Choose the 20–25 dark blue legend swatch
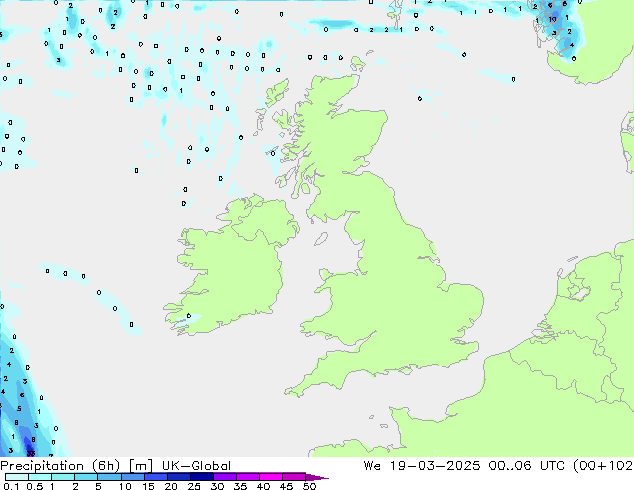Image resolution: width=634 pixels, height=490 pixels. pyautogui.click(x=179, y=477)
